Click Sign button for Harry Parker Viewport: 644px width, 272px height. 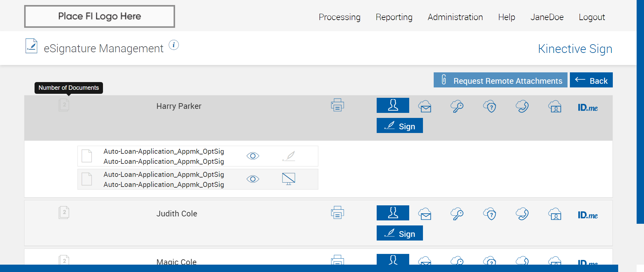[400, 126]
